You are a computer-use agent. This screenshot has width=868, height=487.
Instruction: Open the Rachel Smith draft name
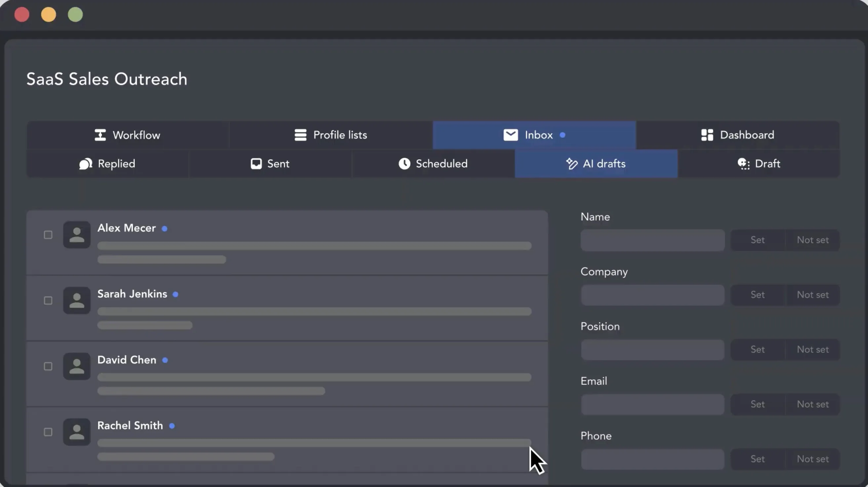click(x=130, y=426)
